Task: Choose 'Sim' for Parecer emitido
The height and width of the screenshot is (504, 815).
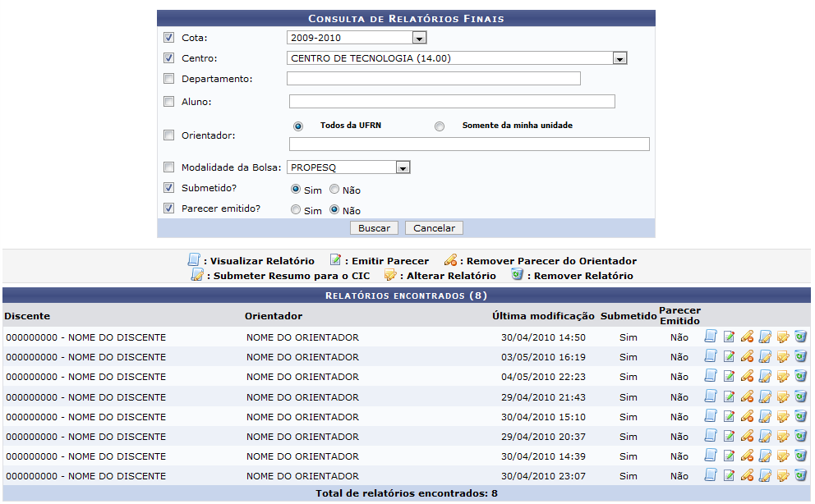Action: click(297, 210)
